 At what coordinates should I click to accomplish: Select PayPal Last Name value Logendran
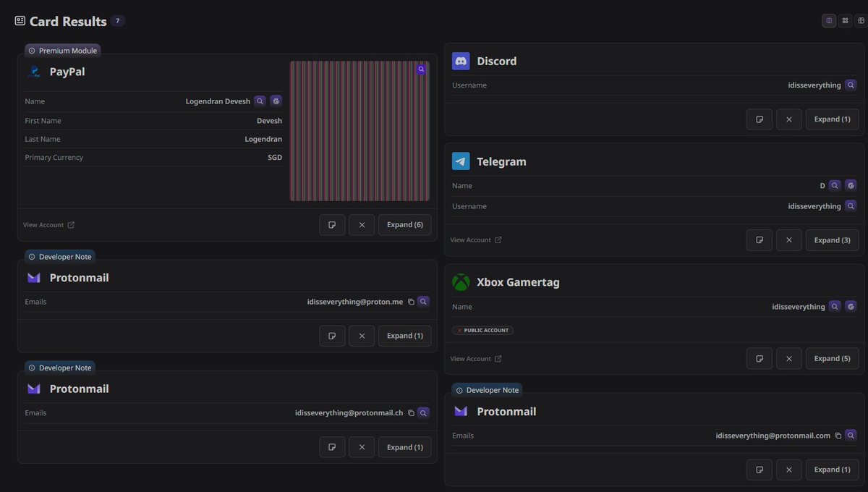(x=263, y=139)
